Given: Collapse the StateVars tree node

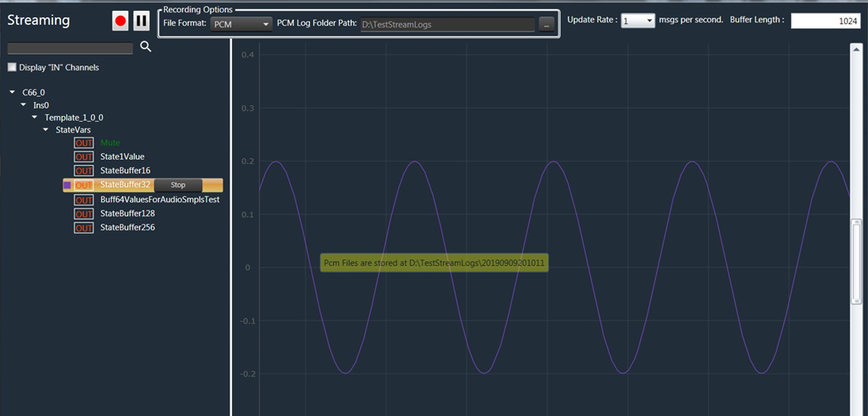Looking at the screenshot, I should point(46,129).
